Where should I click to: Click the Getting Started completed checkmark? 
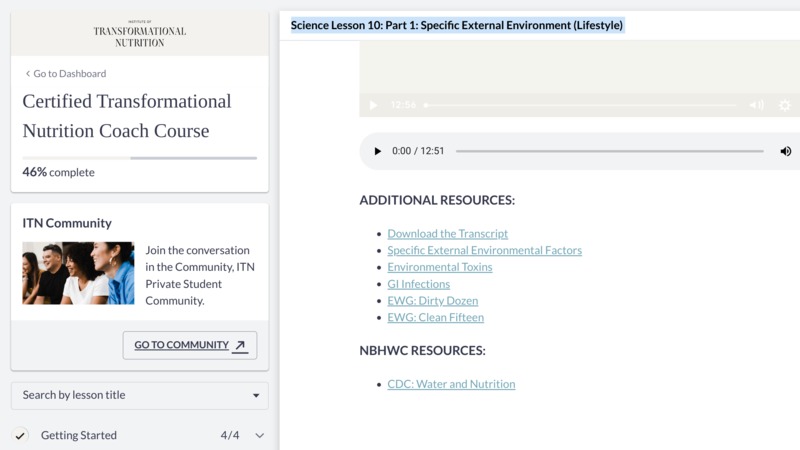pos(20,435)
